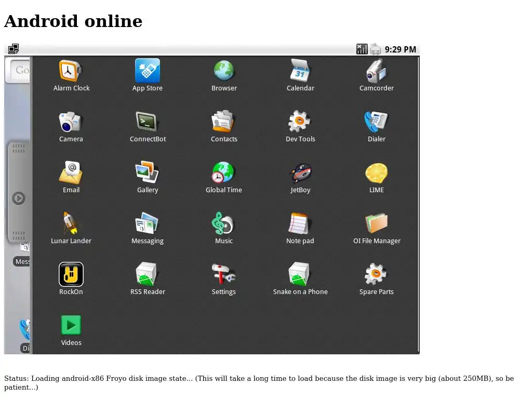
Task: Open the partially hidden Messaging home shortcut
Action: (x=23, y=255)
